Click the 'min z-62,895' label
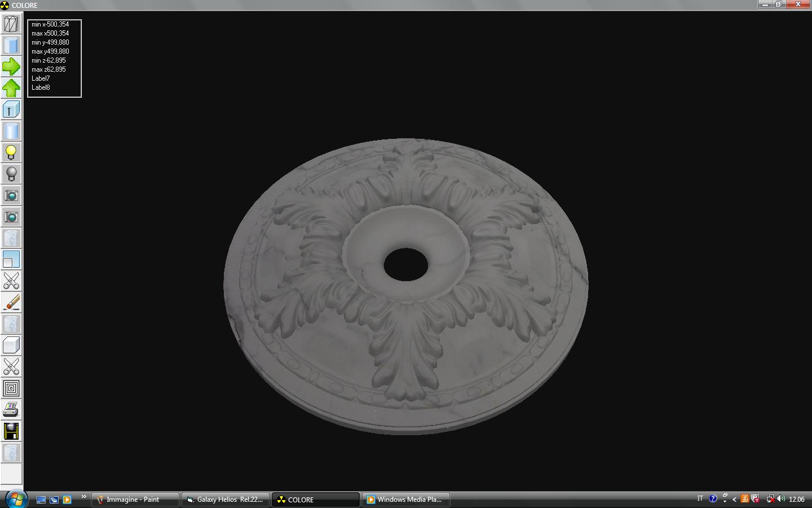 (x=48, y=60)
